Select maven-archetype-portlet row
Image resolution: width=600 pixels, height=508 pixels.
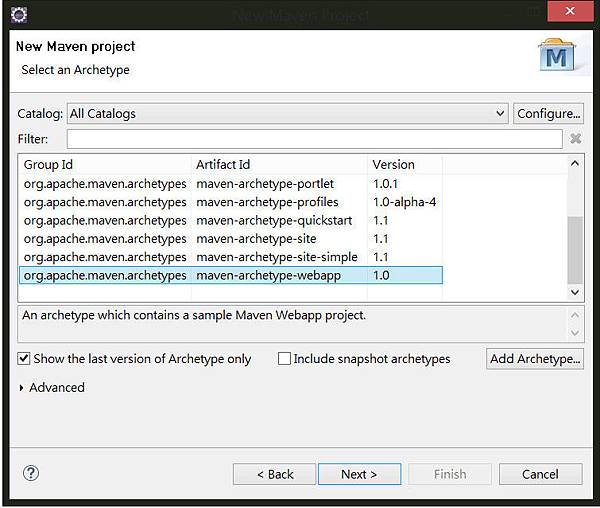pos(231,184)
